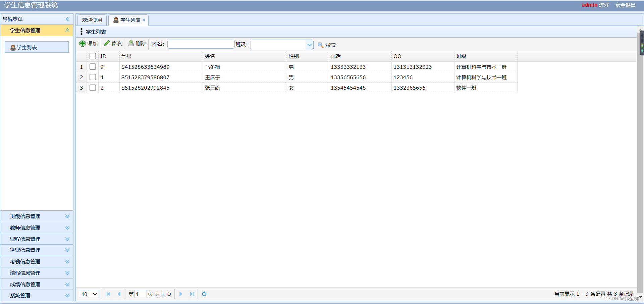Screen dimensions: 644x304
Task: Go to last page arrow icon
Action: coord(192,294)
